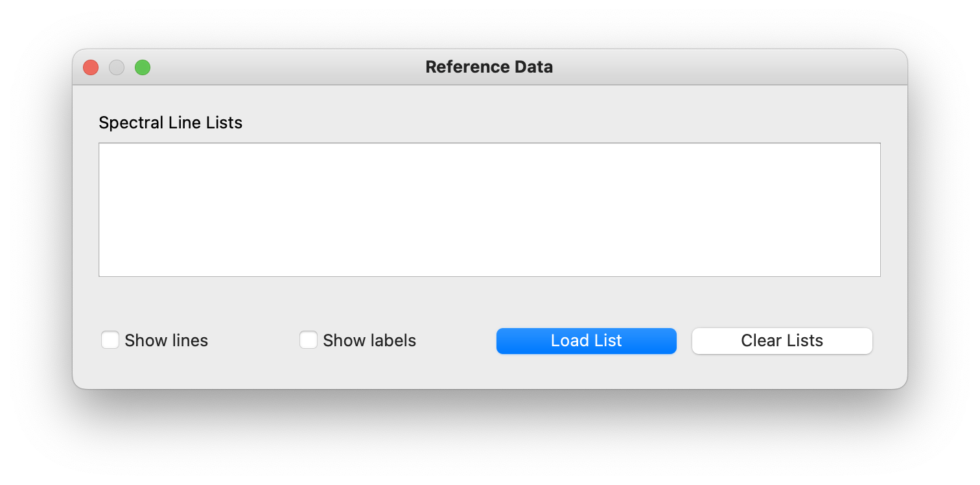This screenshot has height=485, width=980.
Task: Click the "Spectral Line Lists" heading label
Action: point(170,123)
